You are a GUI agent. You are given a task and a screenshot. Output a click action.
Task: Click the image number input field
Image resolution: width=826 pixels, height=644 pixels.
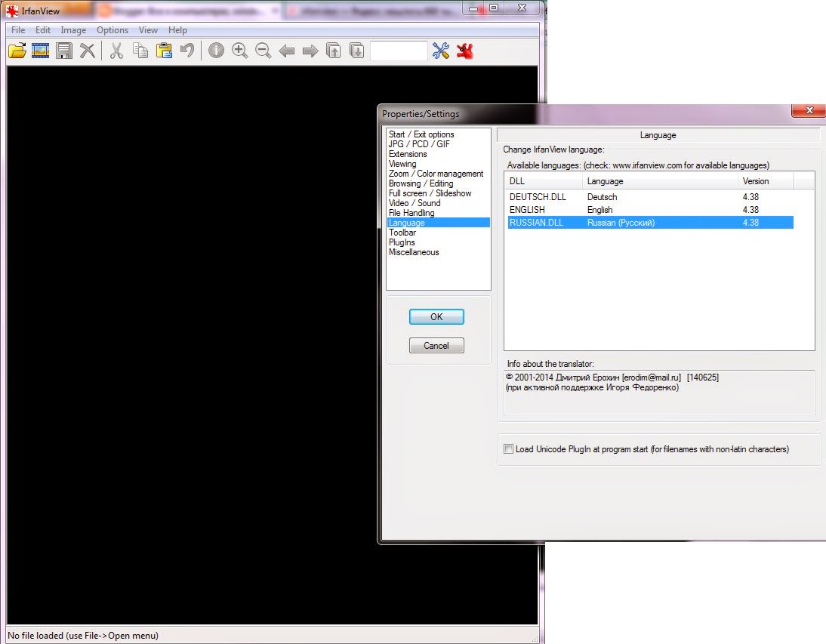pos(399,51)
